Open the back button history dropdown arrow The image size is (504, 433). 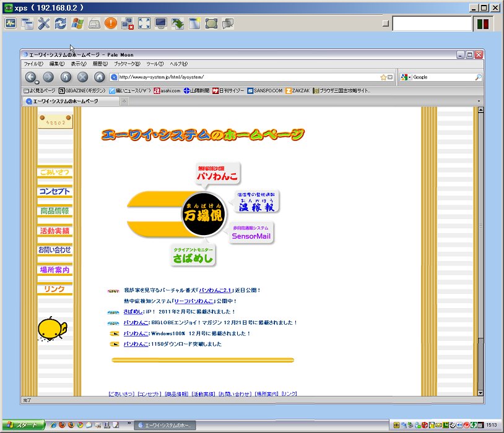(x=37, y=82)
